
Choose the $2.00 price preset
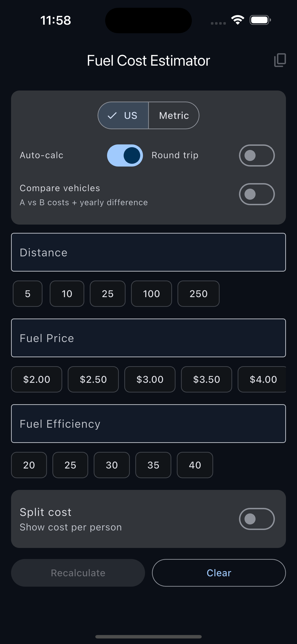pos(37,379)
